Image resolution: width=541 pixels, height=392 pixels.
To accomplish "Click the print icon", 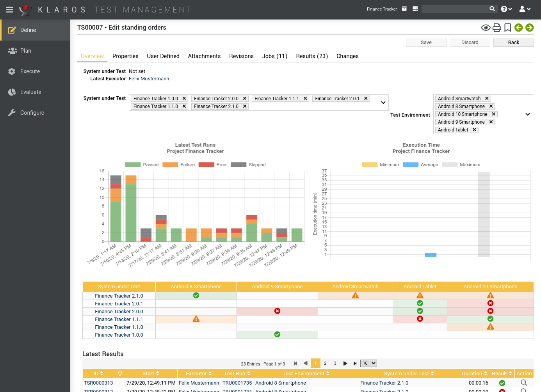I will point(497,27).
